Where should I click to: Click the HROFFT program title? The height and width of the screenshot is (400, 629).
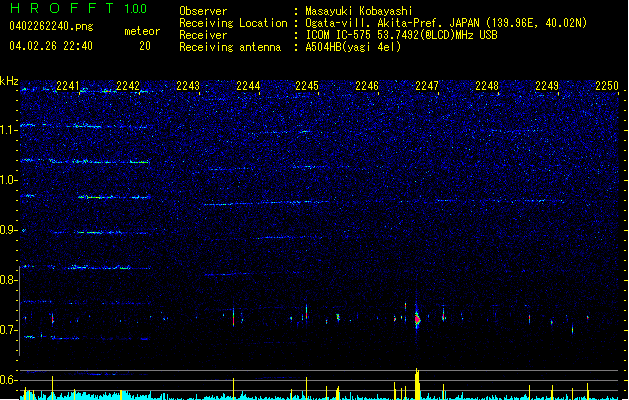tap(62, 8)
